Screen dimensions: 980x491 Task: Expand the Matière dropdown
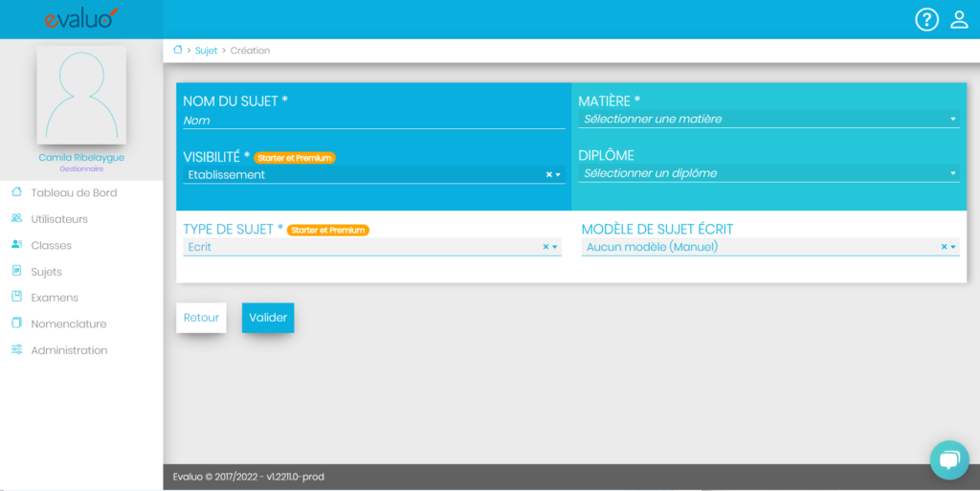click(x=953, y=120)
